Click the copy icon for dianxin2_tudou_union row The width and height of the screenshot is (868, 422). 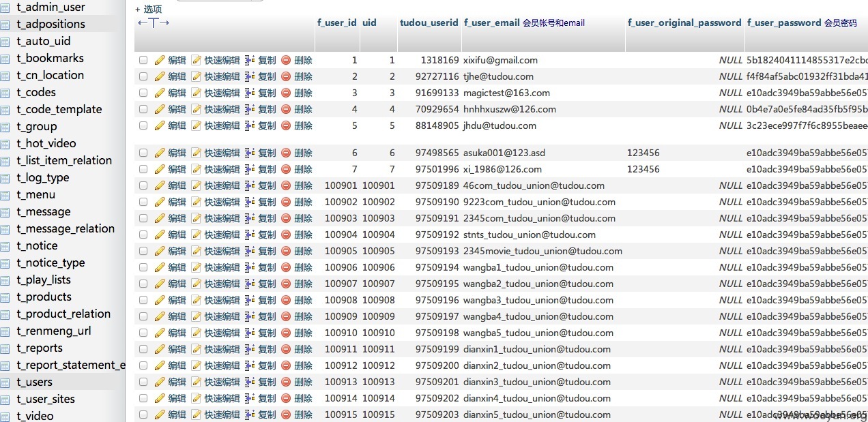(250, 365)
